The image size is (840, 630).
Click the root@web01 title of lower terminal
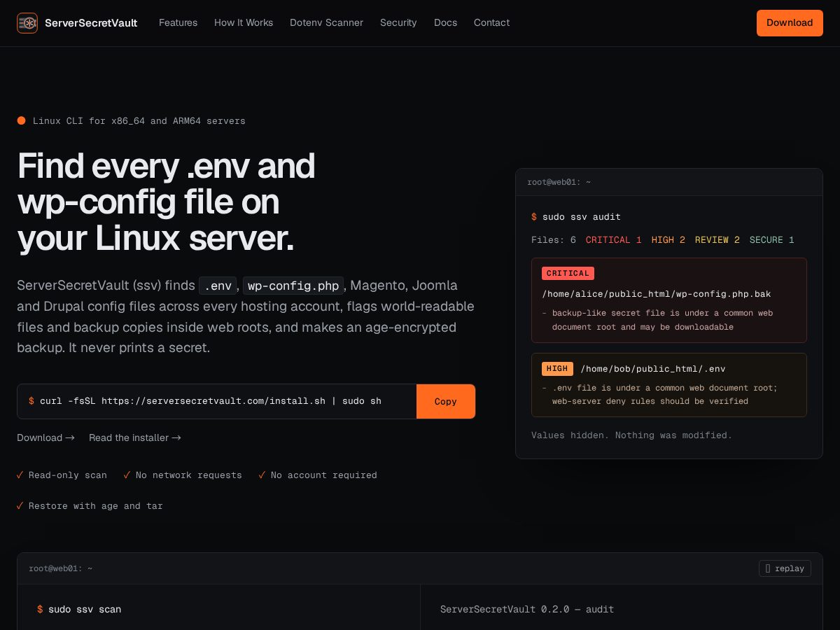[x=61, y=568]
